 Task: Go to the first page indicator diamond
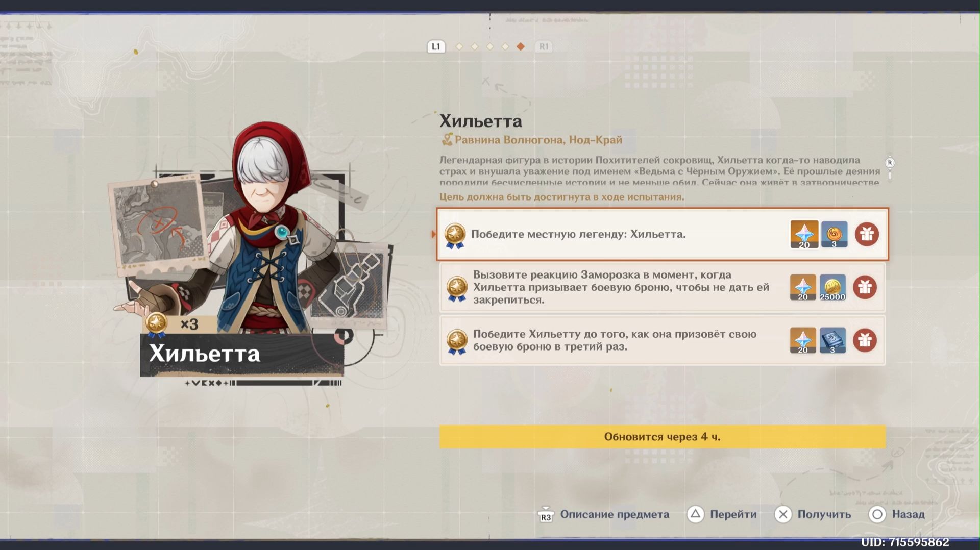[x=459, y=46]
